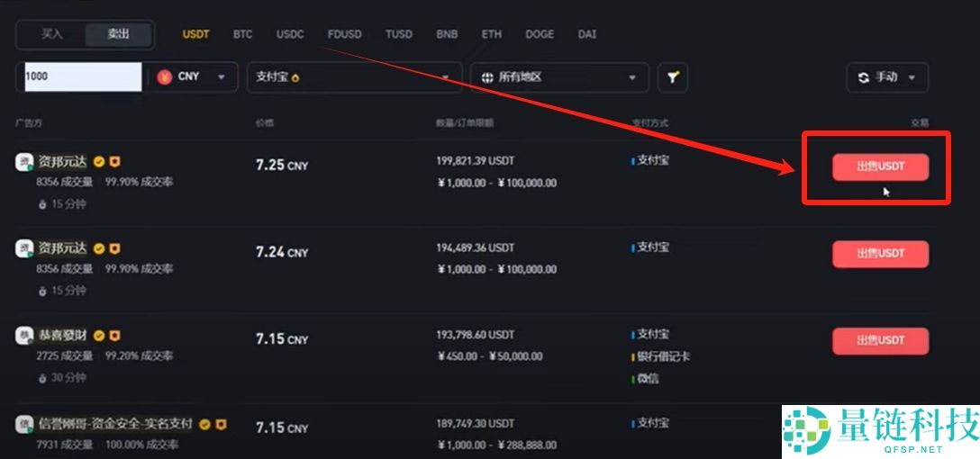The width and height of the screenshot is (980, 459).
Task: Click 出售USDT button for 恭喜發財 offer
Action: tap(879, 340)
